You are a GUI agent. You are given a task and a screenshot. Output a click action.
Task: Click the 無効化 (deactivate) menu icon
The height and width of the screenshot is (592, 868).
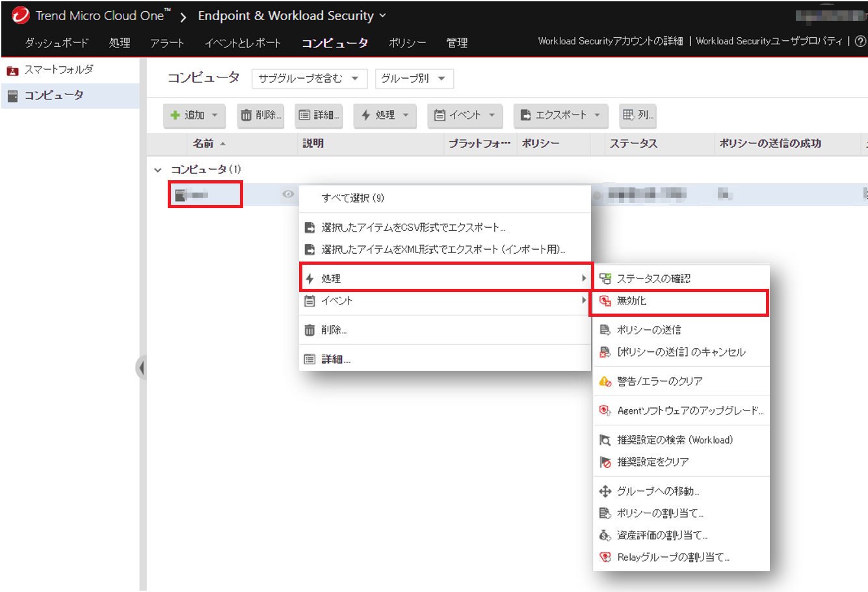click(x=605, y=301)
